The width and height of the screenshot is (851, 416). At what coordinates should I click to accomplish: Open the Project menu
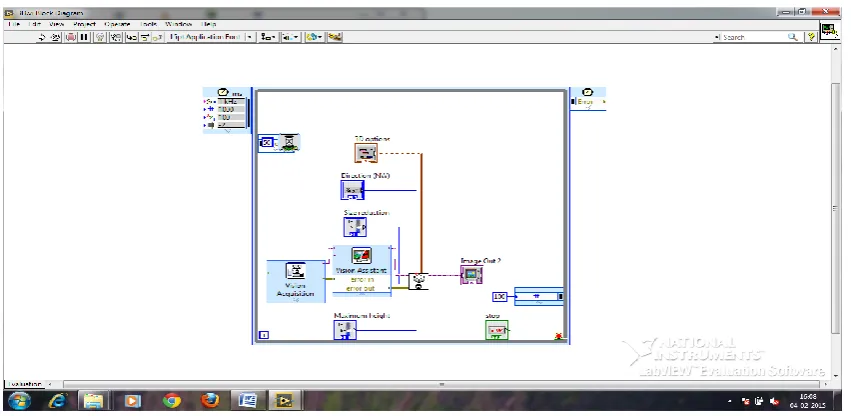point(84,24)
